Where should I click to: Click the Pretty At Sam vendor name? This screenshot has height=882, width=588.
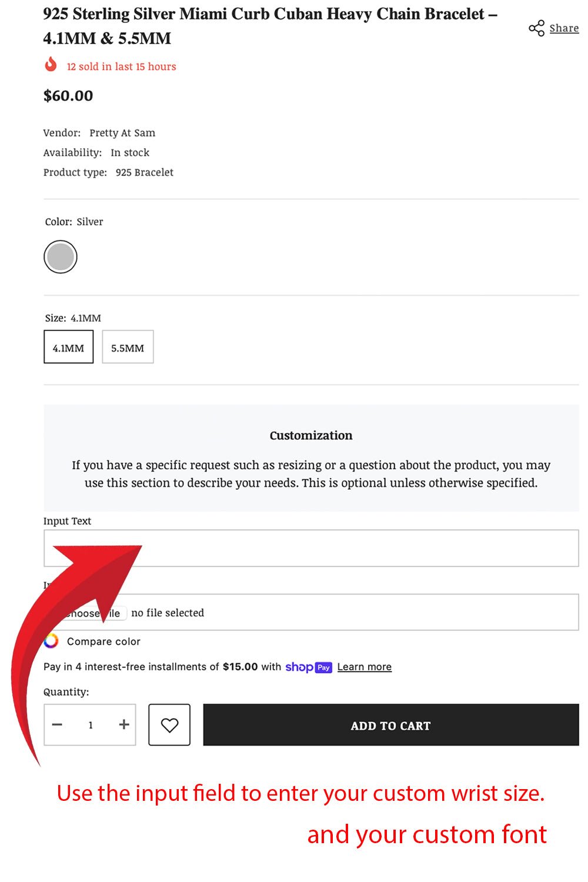click(x=122, y=133)
